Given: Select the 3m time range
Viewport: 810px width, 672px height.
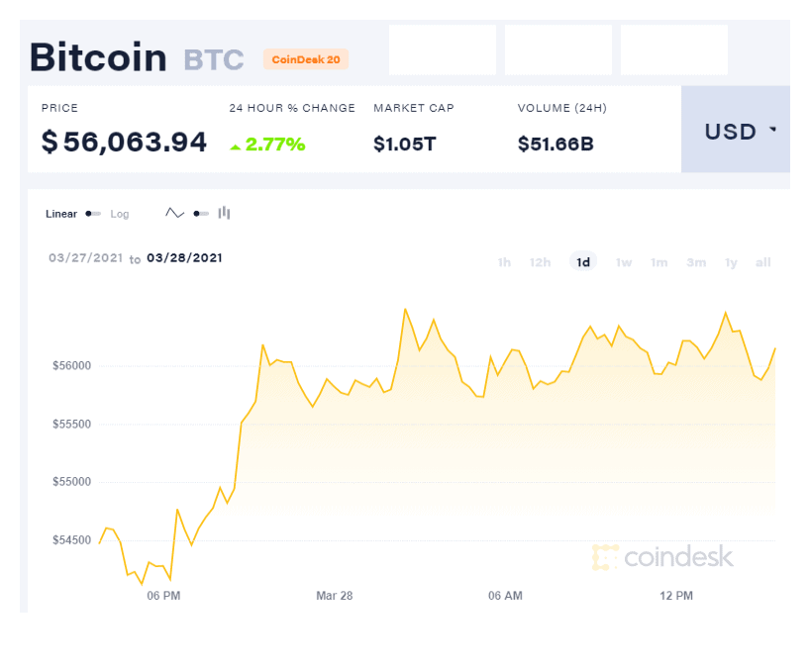Looking at the screenshot, I should click(x=696, y=262).
